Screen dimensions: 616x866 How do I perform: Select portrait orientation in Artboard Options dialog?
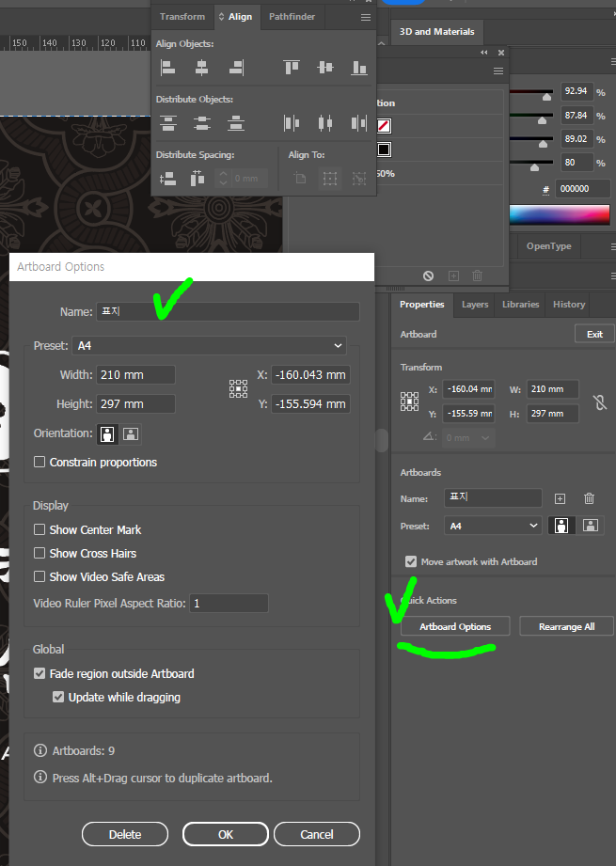tap(107, 433)
